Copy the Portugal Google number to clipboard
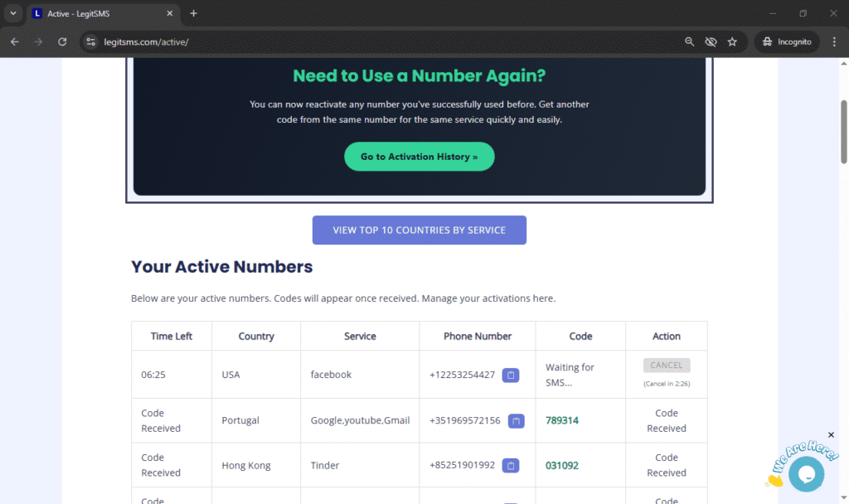This screenshot has height=504, width=849. pyautogui.click(x=517, y=420)
